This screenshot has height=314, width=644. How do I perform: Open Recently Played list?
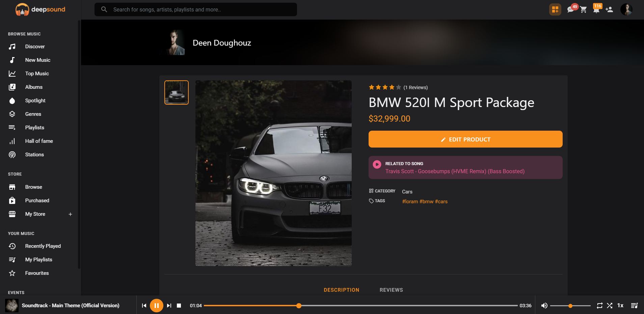point(43,246)
